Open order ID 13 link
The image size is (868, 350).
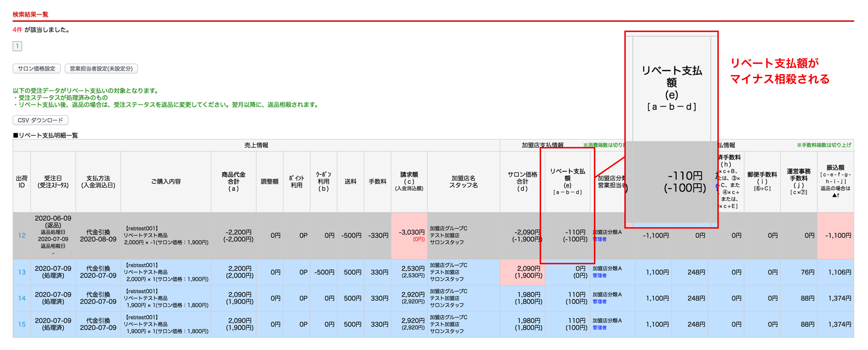coord(22,272)
